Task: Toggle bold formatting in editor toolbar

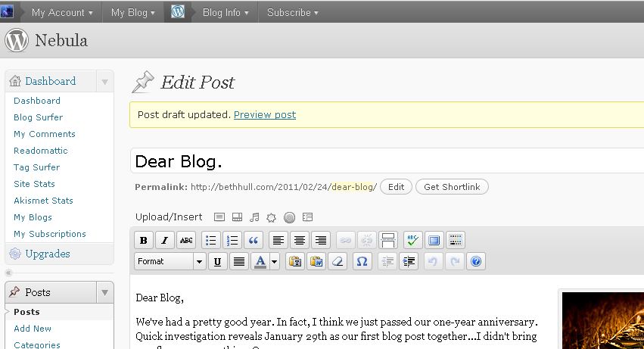Action: (x=144, y=241)
